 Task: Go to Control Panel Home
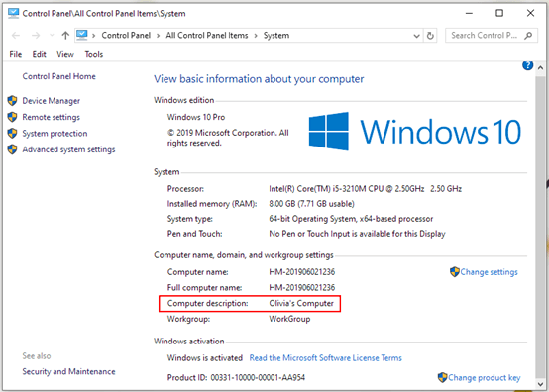58,76
